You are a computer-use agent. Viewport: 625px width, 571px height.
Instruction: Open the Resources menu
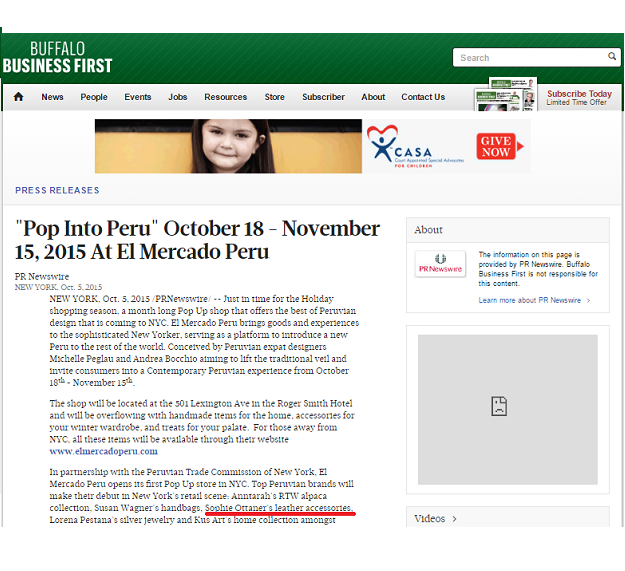tap(225, 97)
